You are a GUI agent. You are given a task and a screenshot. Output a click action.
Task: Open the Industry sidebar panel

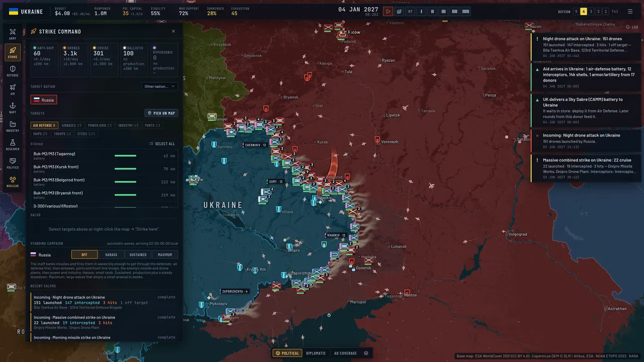[13, 127]
